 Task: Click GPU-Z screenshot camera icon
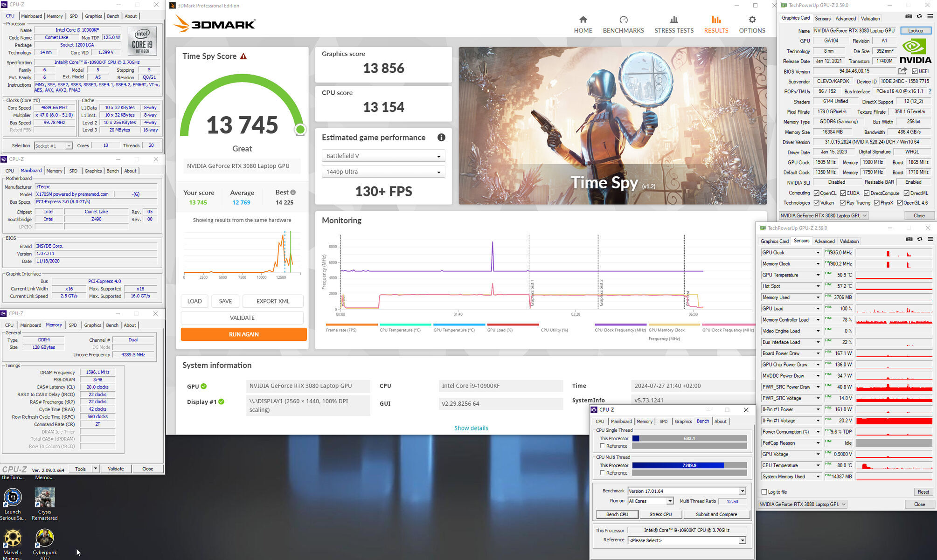(x=909, y=16)
